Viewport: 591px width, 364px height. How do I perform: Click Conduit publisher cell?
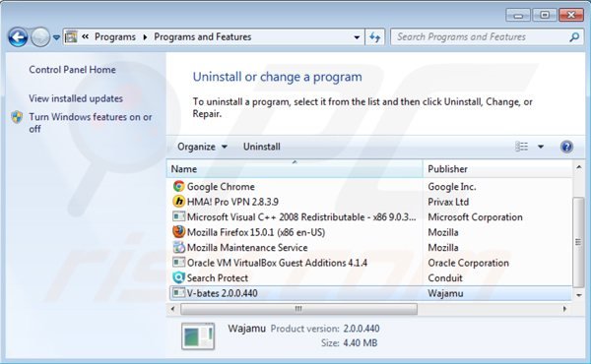point(445,277)
